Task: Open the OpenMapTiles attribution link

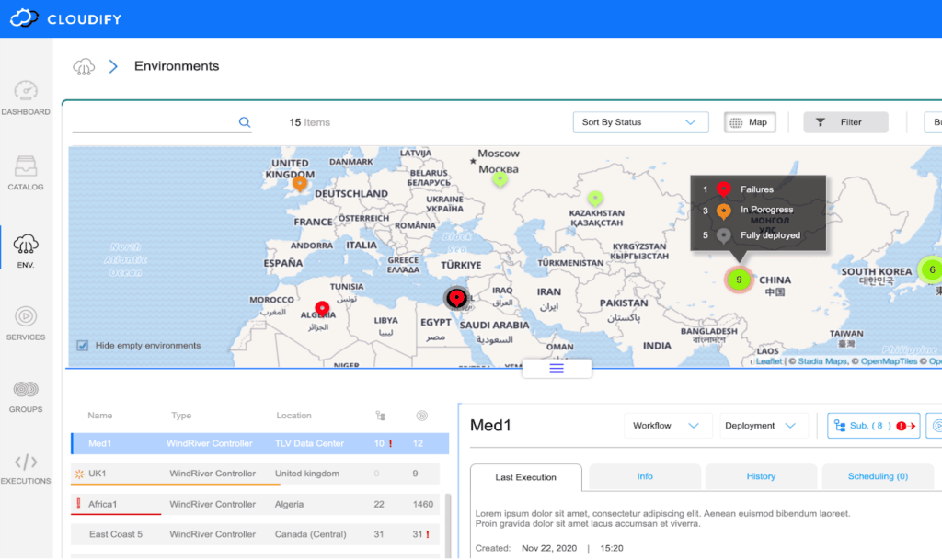Action: [x=889, y=361]
